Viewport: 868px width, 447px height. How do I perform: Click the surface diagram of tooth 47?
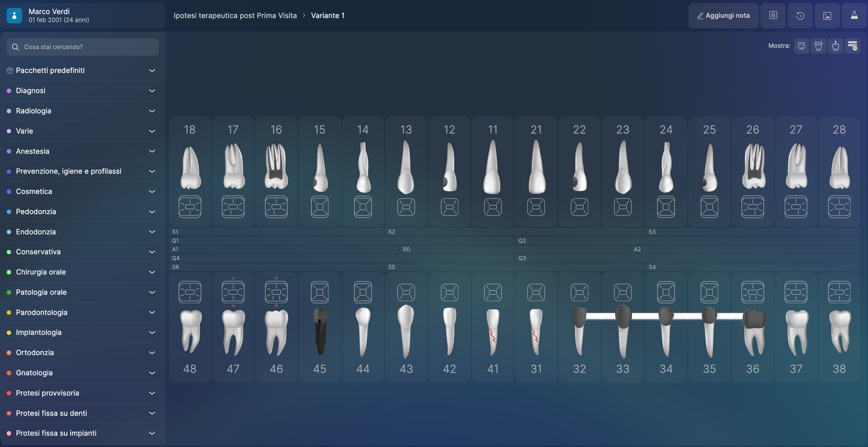click(x=233, y=292)
